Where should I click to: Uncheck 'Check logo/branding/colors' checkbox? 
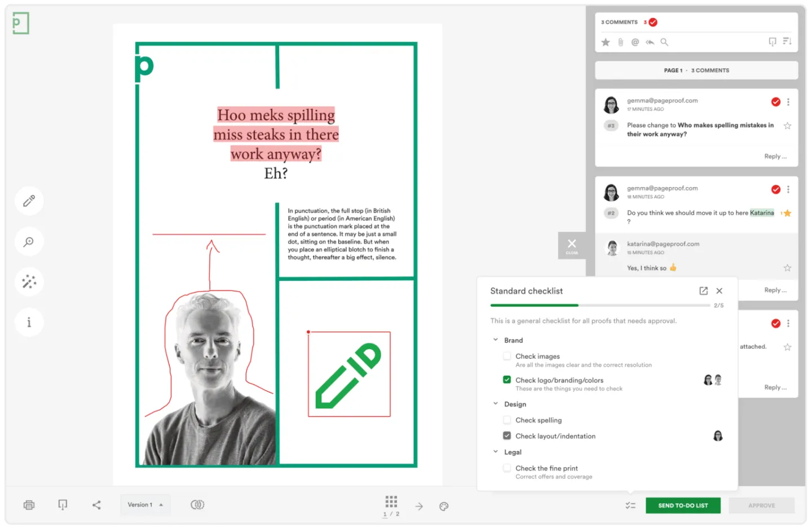(x=507, y=380)
